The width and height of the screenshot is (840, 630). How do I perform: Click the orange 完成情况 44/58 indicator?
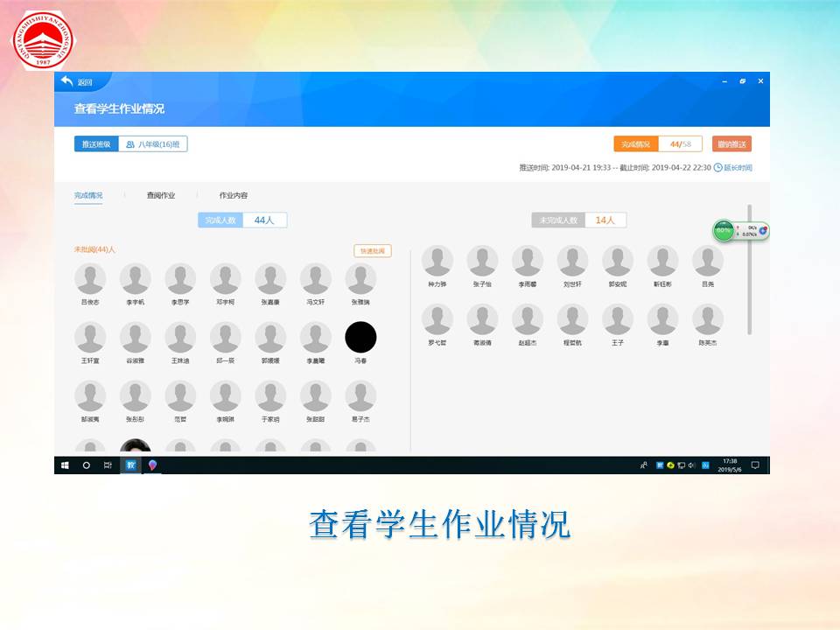pyautogui.click(x=657, y=144)
